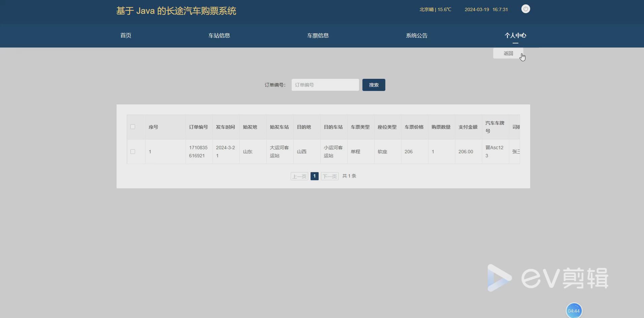Click the 上一页 previous page control
This screenshot has width=644, height=318.
(x=299, y=176)
